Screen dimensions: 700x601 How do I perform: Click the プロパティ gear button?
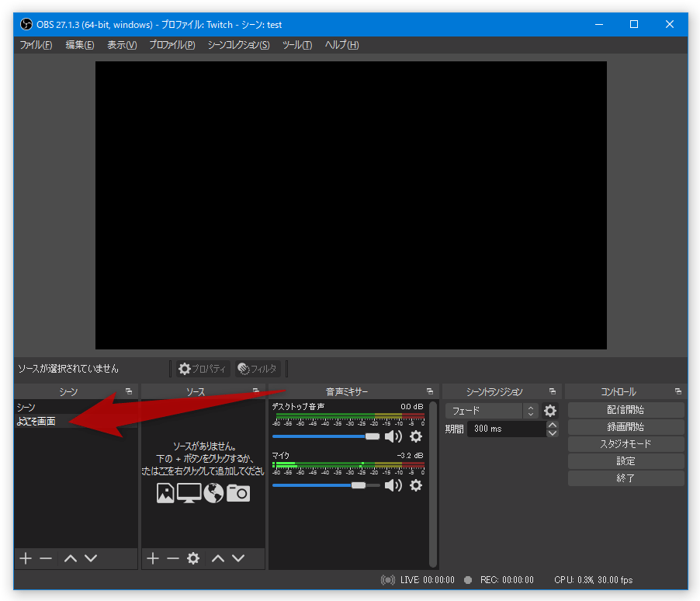pos(203,369)
